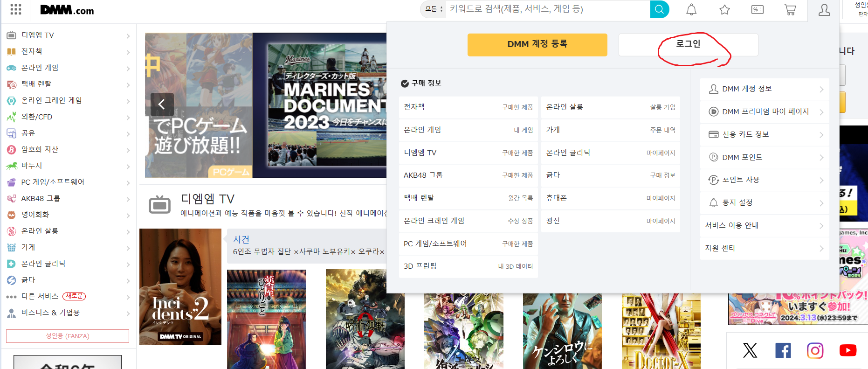The width and height of the screenshot is (868, 369).
Task: Open the shopping cart icon
Action: click(790, 9)
